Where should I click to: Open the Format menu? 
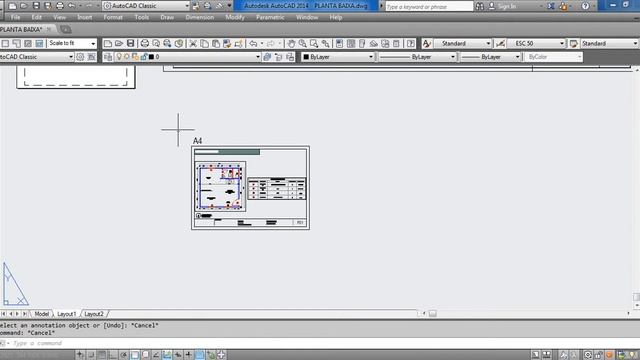[x=113, y=18]
